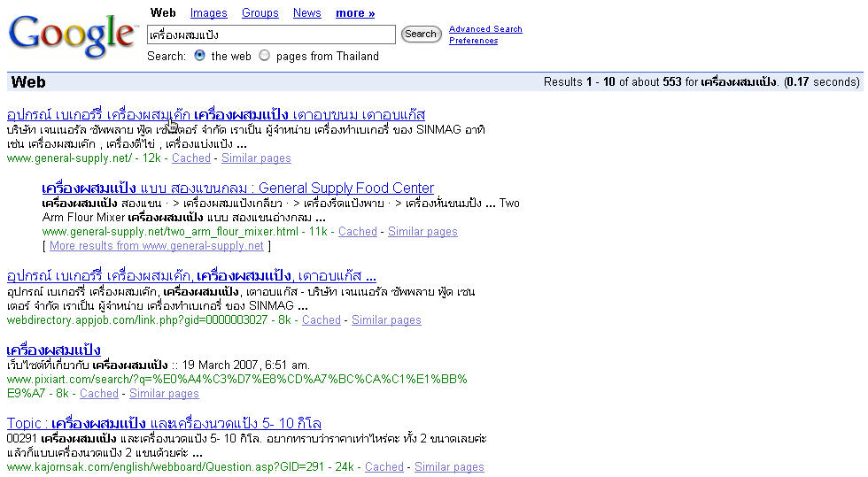Click the '19 March 2007, 6:51 am.' snippet
The width and height of the screenshot is (868, 477).
pyautogui.click(x=246, y=365)
